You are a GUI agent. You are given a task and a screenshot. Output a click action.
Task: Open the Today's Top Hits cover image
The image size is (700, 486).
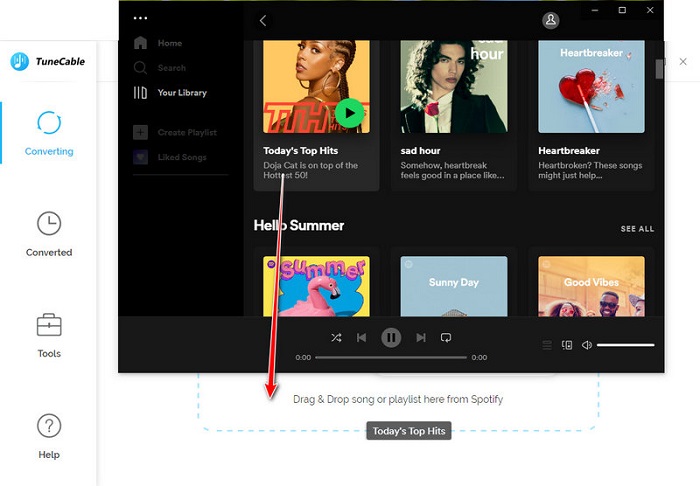click(x=316, y=87)
